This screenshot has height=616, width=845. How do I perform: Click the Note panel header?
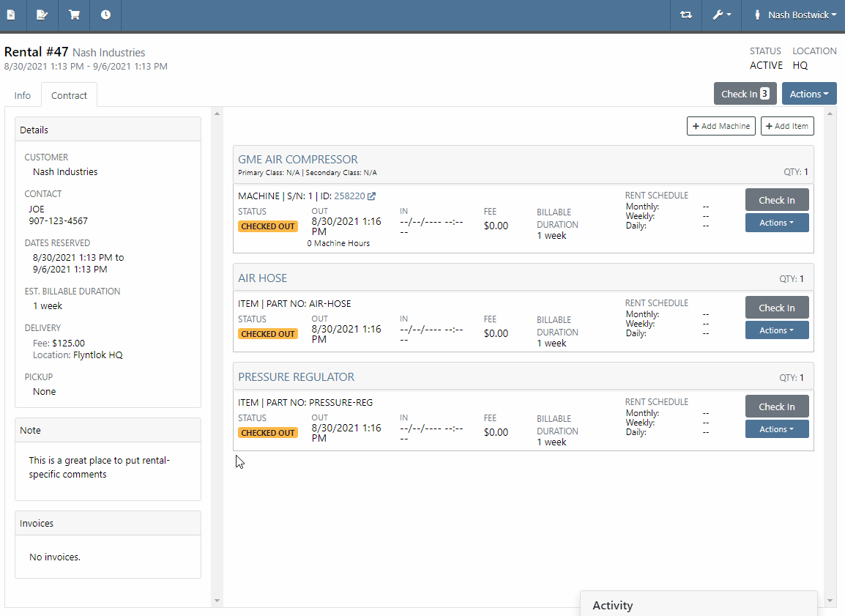(x=108, y=430)
